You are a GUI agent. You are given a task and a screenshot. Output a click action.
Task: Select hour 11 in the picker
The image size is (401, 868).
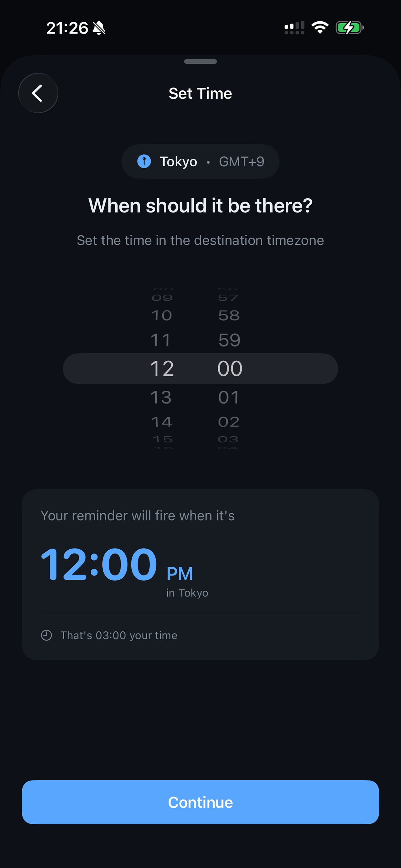pos(161,340)
